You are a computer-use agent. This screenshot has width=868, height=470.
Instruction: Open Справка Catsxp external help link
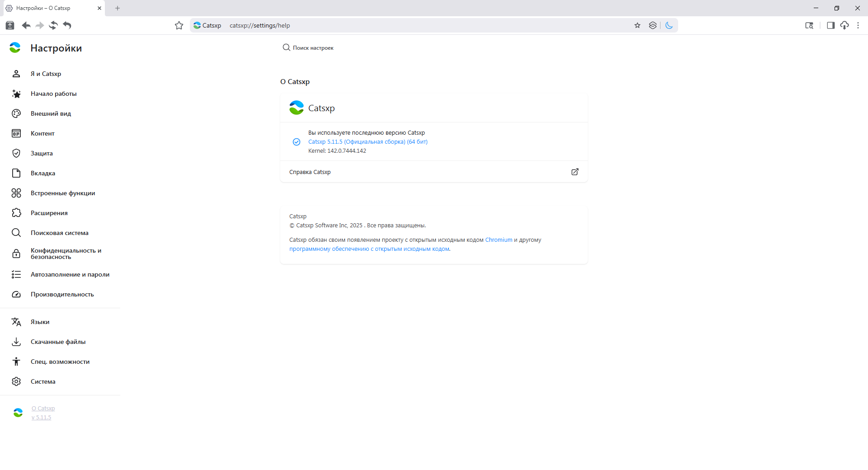[x=575, y=172]
